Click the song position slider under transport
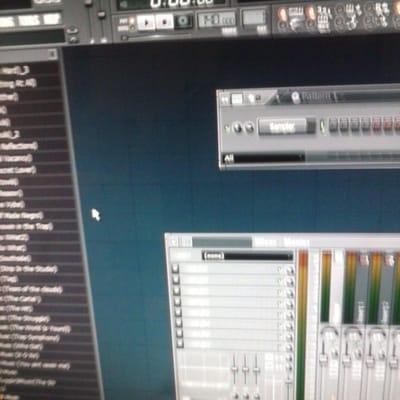 click(x=157, y=37)
